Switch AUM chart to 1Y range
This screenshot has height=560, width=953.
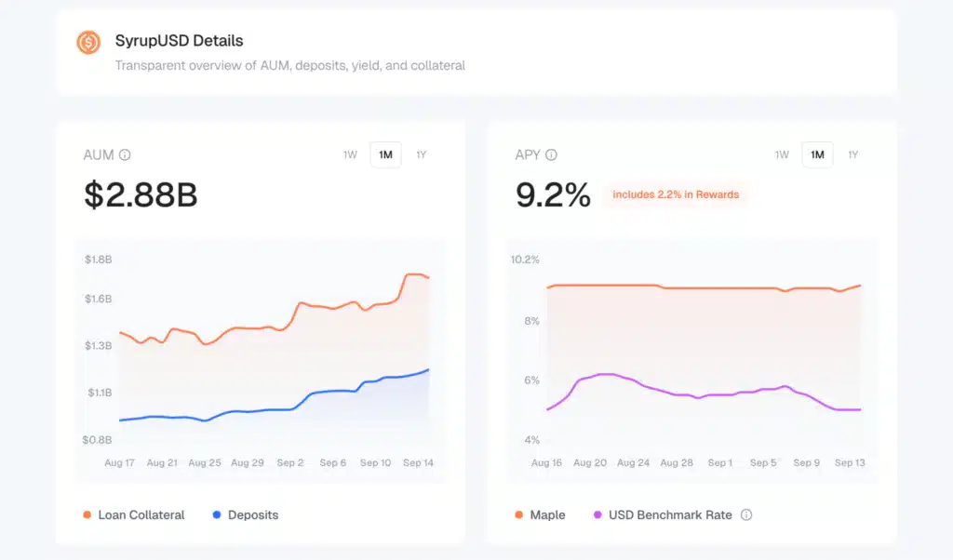(422, 154)
